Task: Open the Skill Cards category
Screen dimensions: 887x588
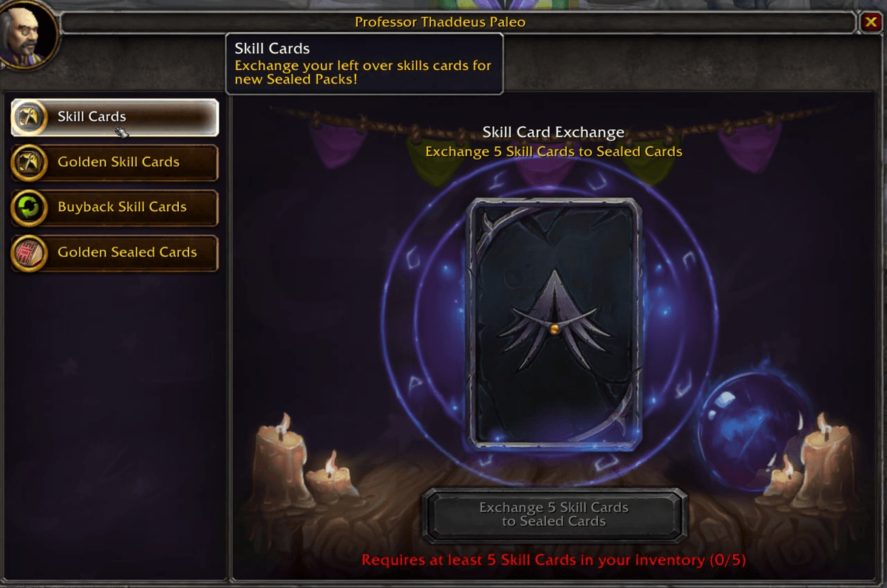Action: point(115,117)
